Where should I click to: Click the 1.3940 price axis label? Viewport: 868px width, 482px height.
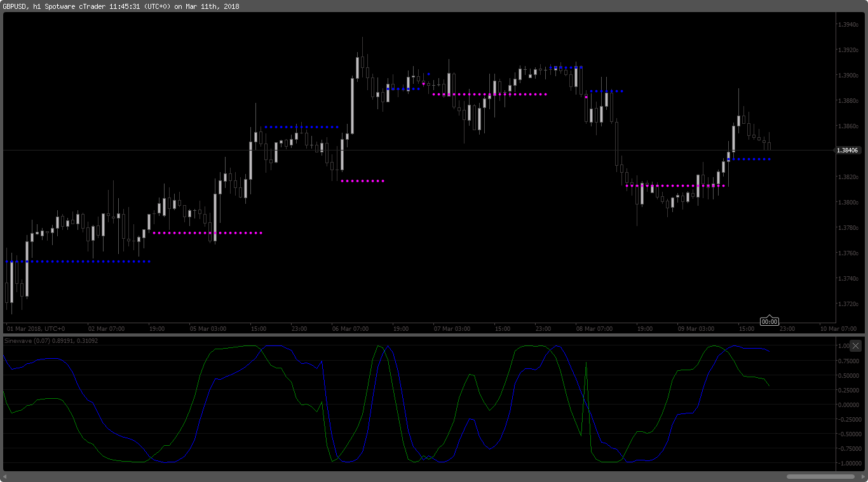848,25
